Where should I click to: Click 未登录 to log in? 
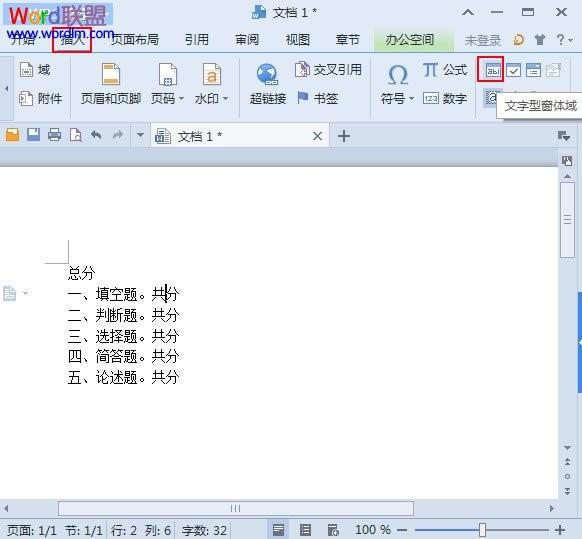(483, 40)
